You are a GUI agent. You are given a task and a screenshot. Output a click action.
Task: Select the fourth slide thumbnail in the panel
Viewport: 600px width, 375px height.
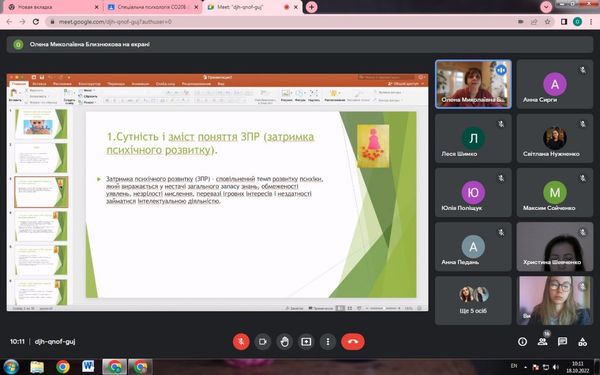[41, 226]
